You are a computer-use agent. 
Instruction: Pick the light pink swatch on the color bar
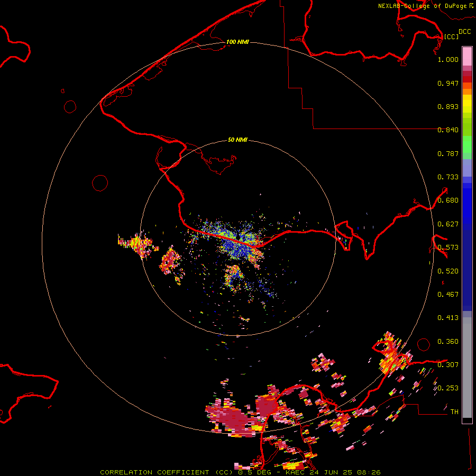[467, 56]
